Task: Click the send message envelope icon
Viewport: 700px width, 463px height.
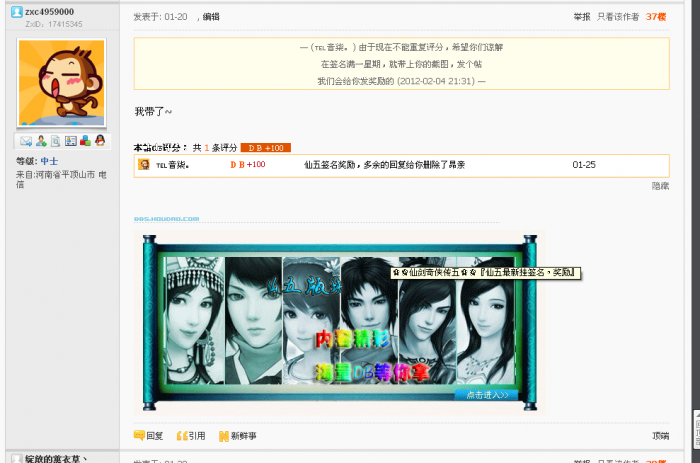Action: coord(26,141)
